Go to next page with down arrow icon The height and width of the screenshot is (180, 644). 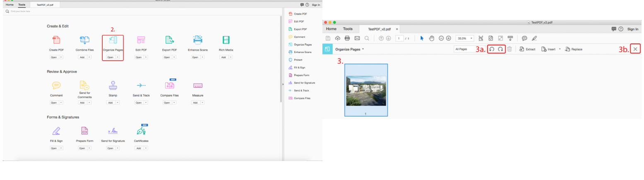pos(388,38)
